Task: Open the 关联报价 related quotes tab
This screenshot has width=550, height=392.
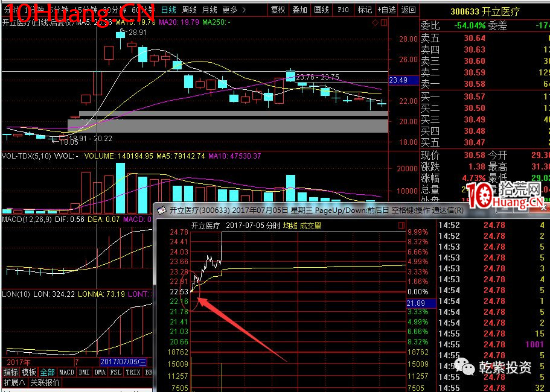Action: (x=45, y=382)
